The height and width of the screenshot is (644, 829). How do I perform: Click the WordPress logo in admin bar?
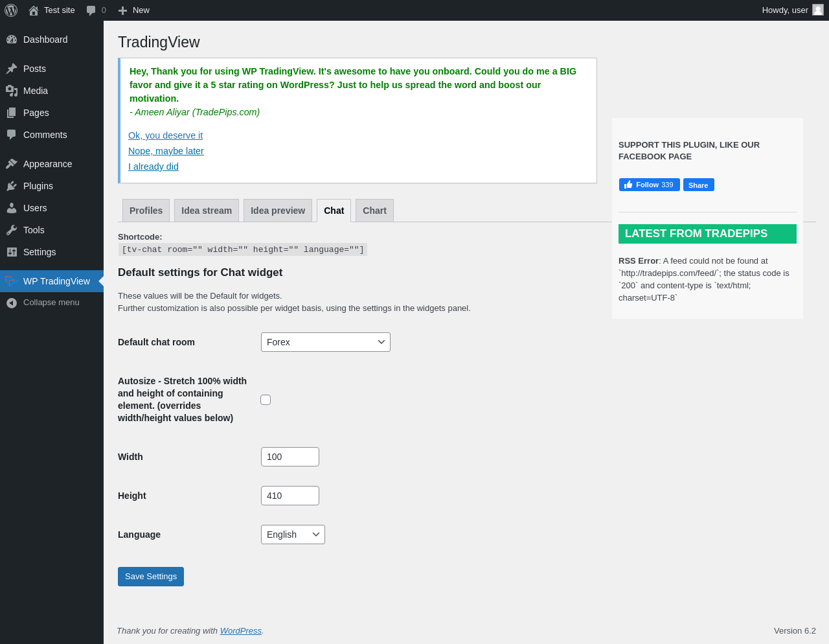coord(11,10)
